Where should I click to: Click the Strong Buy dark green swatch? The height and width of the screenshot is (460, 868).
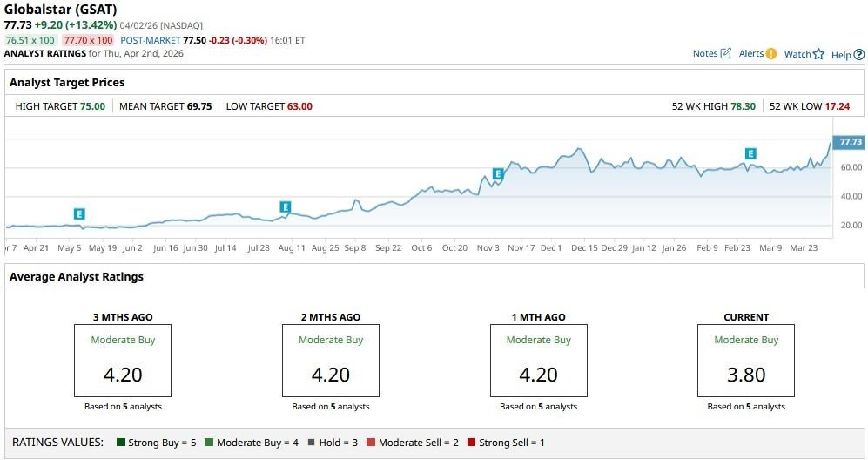(121, 443)
